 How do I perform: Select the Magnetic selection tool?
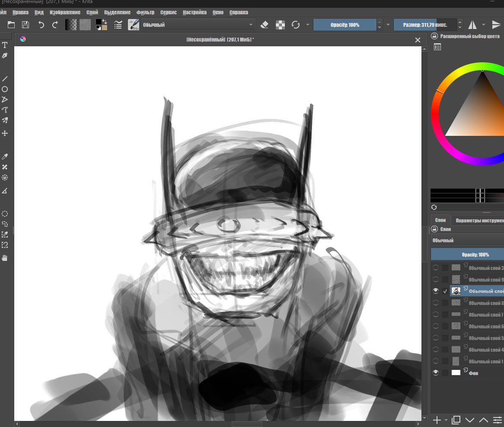click(x=5, y=245)
